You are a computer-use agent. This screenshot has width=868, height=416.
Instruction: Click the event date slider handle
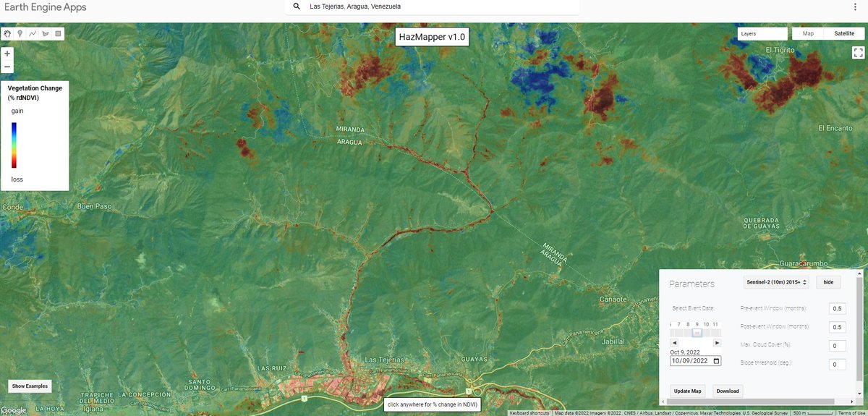click(697, 333)
